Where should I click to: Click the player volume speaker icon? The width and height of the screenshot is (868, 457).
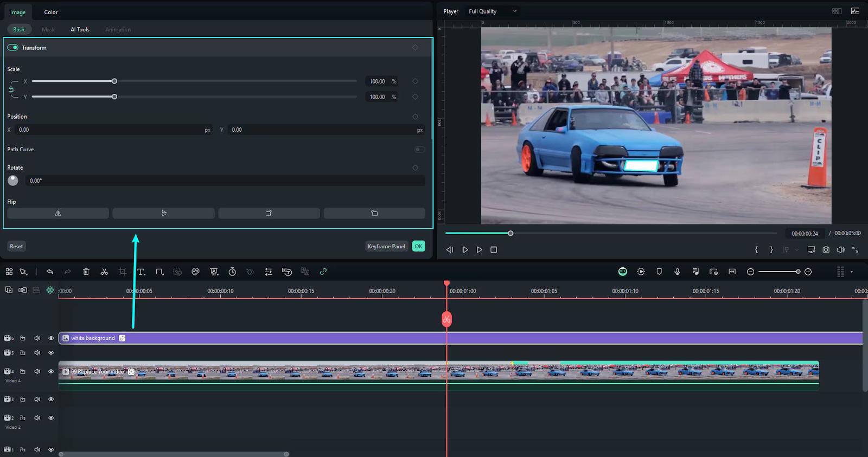point(840,249)
